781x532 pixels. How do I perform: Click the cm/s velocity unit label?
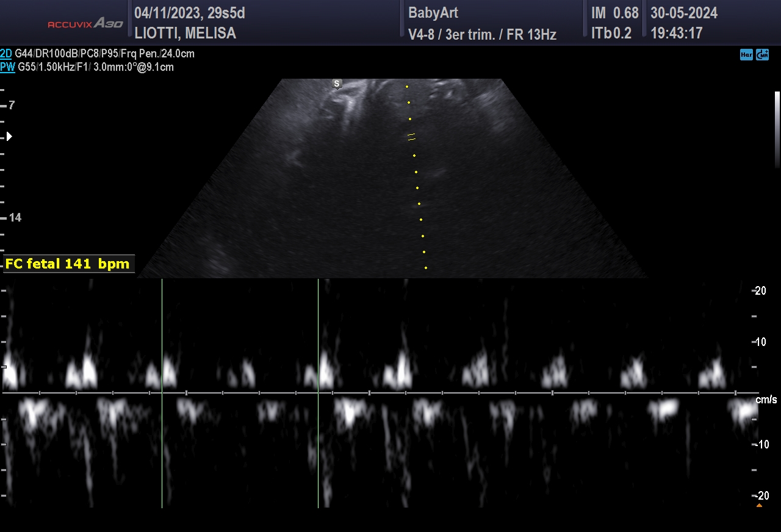coord(766,400)
